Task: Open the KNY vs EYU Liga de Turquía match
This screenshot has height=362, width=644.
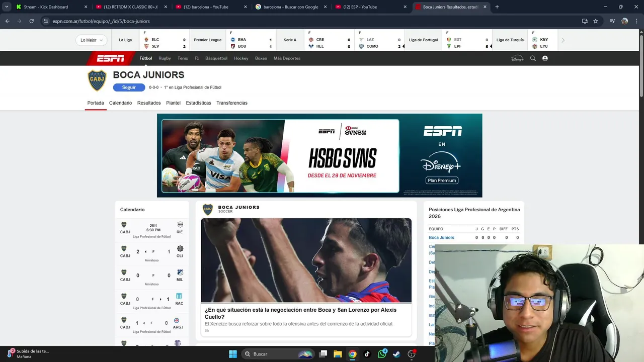Action: point(542,40)
